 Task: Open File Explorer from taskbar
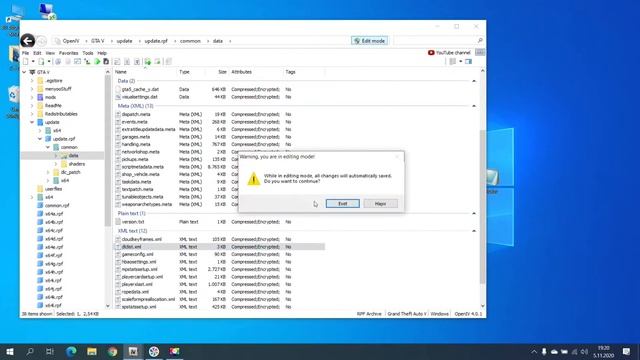92,351
